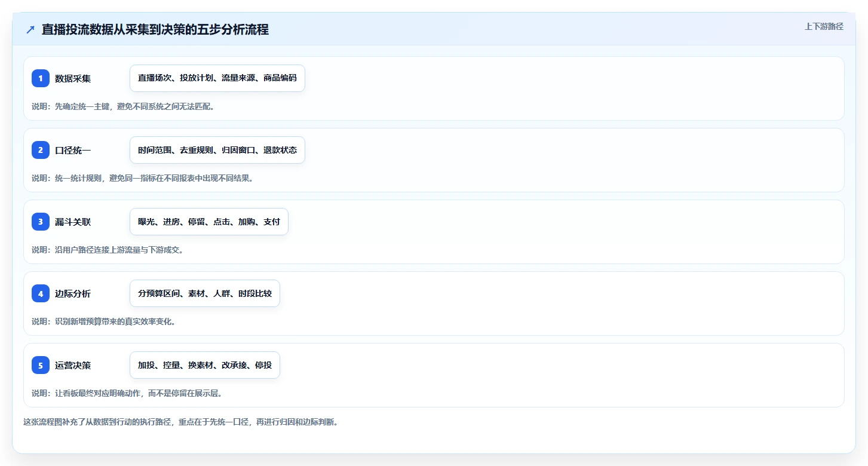
Task: Click the box 时间范围、去重规则、归因窗口、退款状态
Action: pyautogui.click(x=217, y=150)
